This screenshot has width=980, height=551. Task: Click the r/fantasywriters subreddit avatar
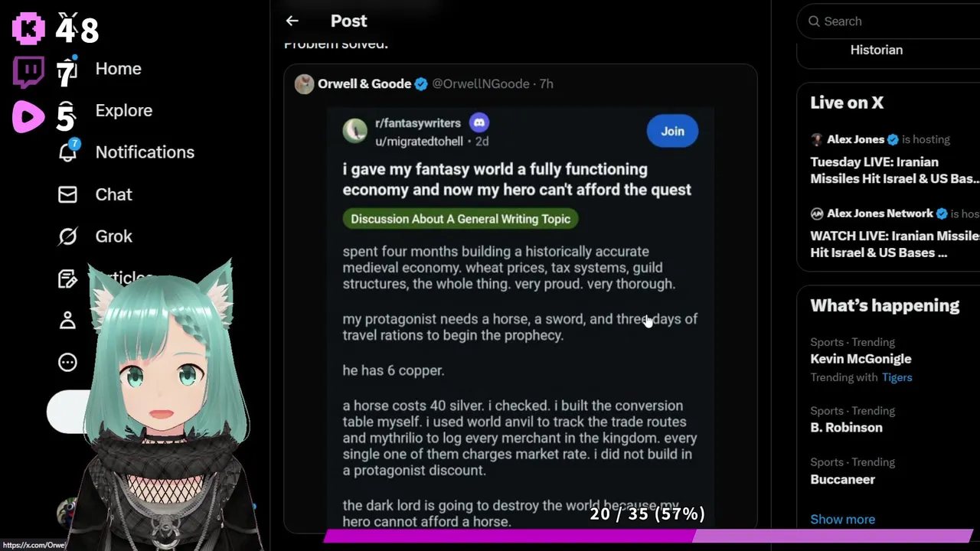pos(354,131)
